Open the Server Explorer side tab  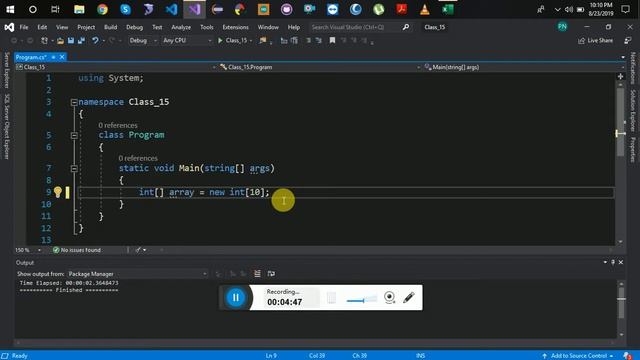[x=7, y=70]
